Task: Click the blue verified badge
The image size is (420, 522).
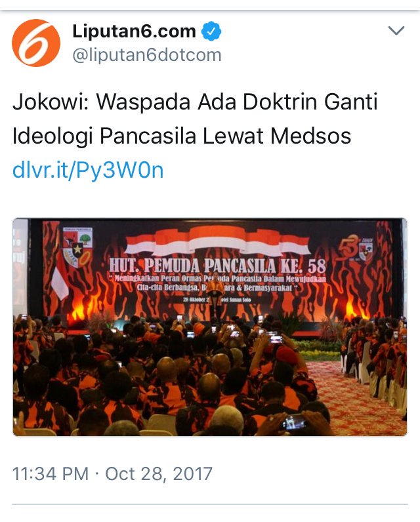Action: (211, 31)
